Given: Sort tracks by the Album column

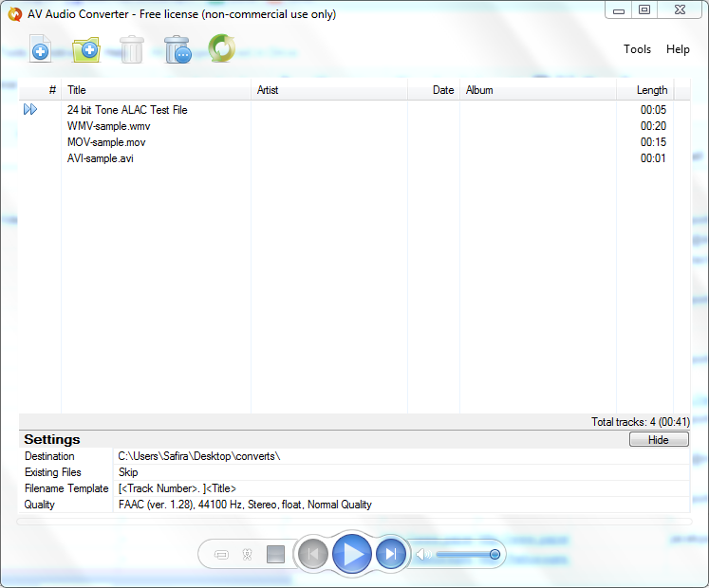Looking at the screenshot, I should coord(538,90).
